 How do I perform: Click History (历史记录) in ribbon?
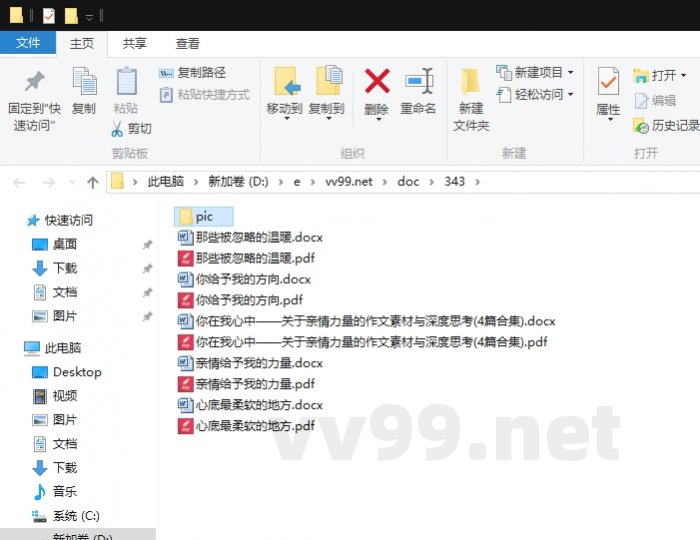666,126
